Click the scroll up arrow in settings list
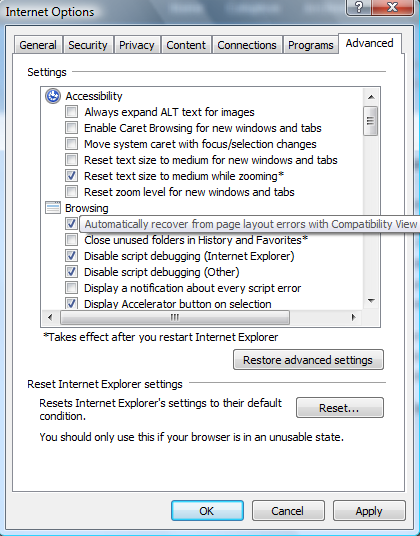 coord(371,97)
